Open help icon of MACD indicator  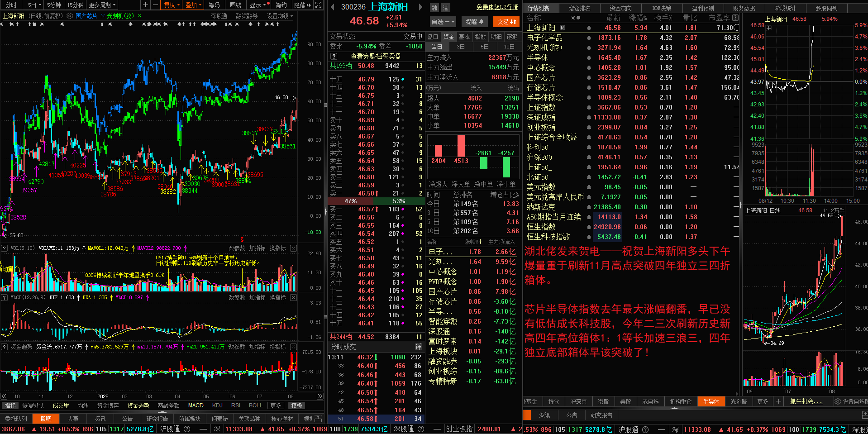[x=5, y=297]
